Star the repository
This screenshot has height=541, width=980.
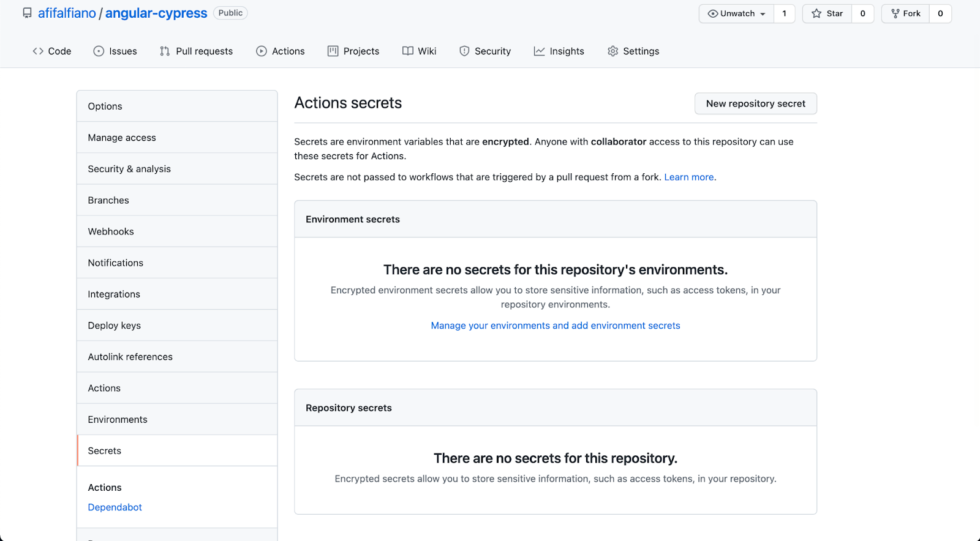coord(827,13)
